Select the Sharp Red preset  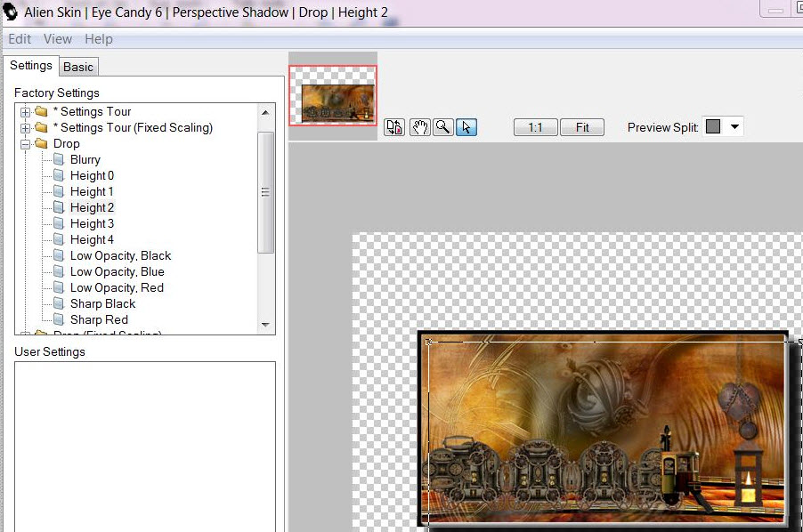pos(99,319)
